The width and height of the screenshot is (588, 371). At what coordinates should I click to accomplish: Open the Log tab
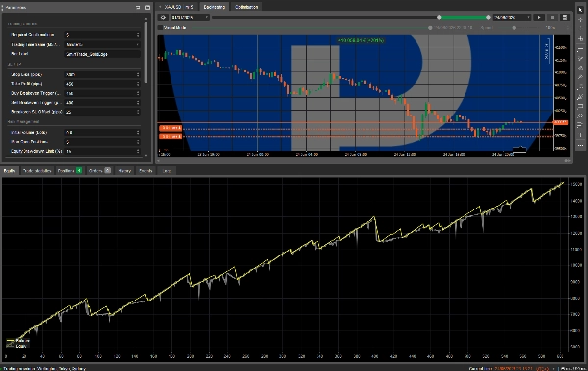[x=167, y=171]
